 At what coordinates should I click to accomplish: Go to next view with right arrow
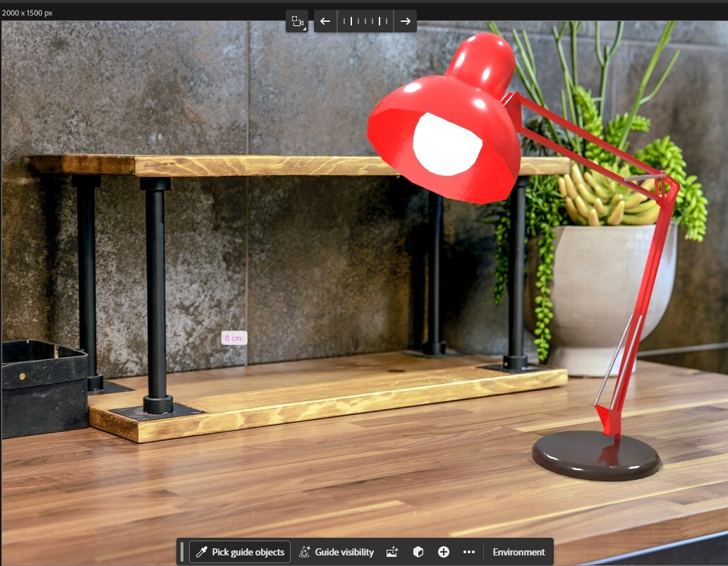pyautogui.click(x=406, y=21)
